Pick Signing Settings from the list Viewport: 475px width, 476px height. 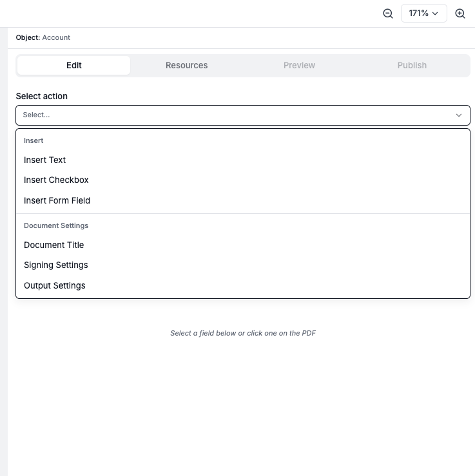click(243, 265)
